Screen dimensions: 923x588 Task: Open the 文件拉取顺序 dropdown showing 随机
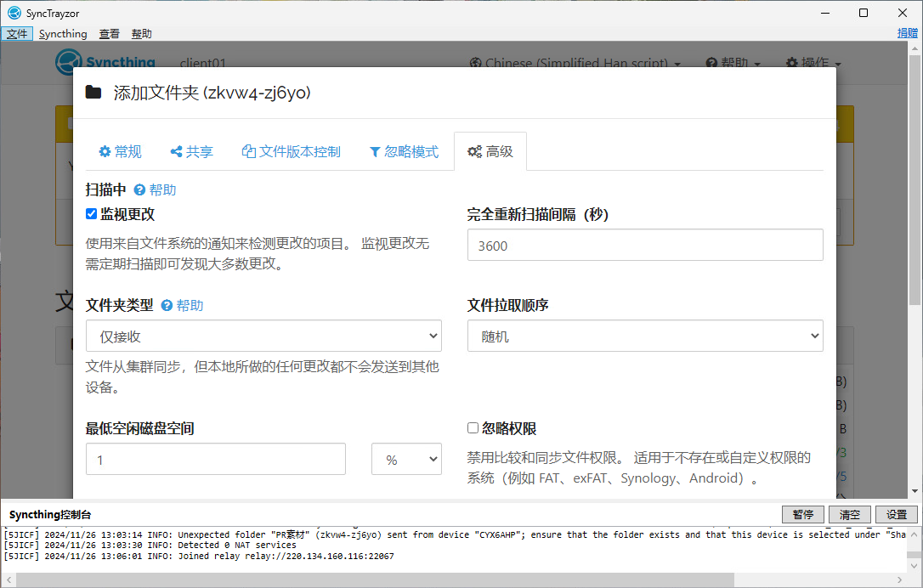645,336
